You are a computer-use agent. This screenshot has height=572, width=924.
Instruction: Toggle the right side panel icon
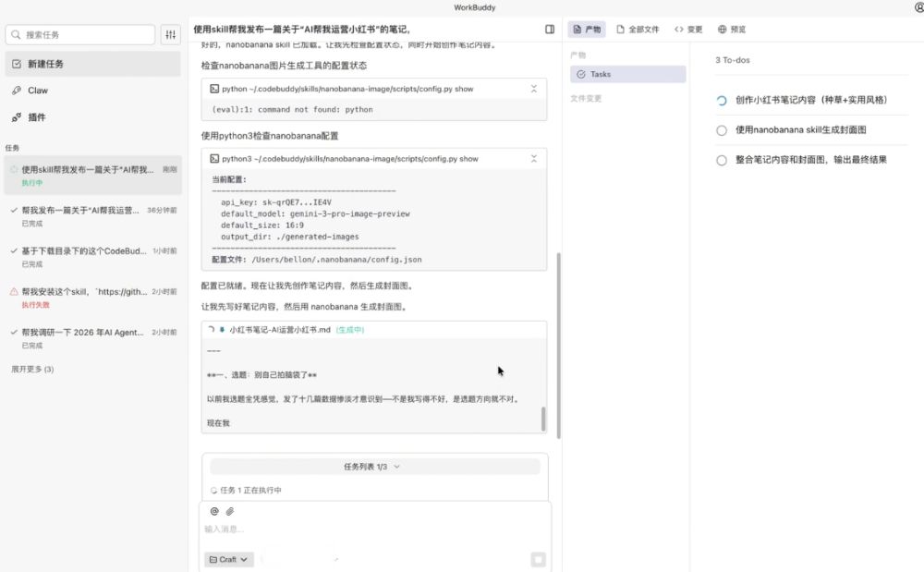(x=550, y=30)
